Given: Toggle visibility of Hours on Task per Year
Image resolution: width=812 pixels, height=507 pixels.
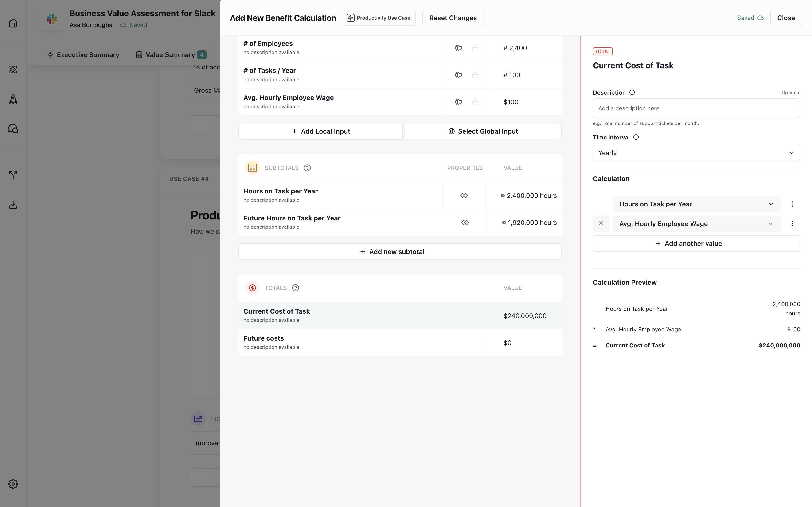Looking at the screenshot, I should pos(464,196).
